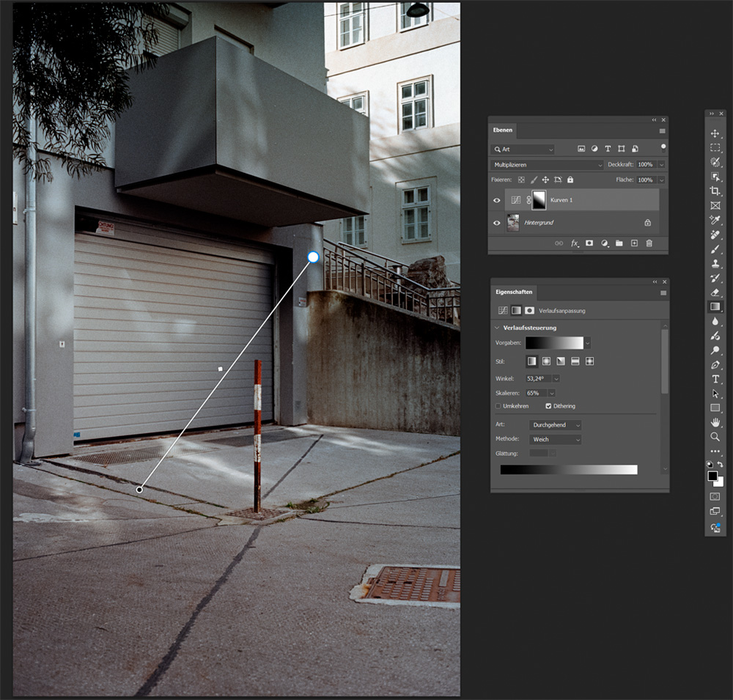This screenshot has height=700, width=733.
Task: Add a layer mask in Ebenen panel
Action: point(589,243)
